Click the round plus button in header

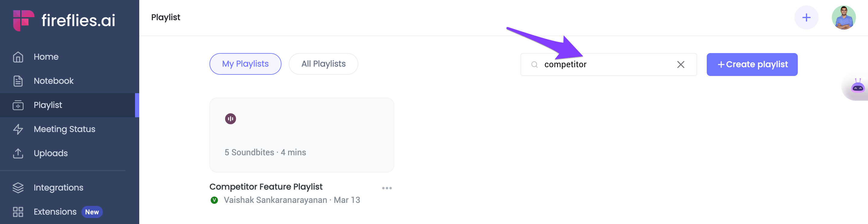click(806, 17)
